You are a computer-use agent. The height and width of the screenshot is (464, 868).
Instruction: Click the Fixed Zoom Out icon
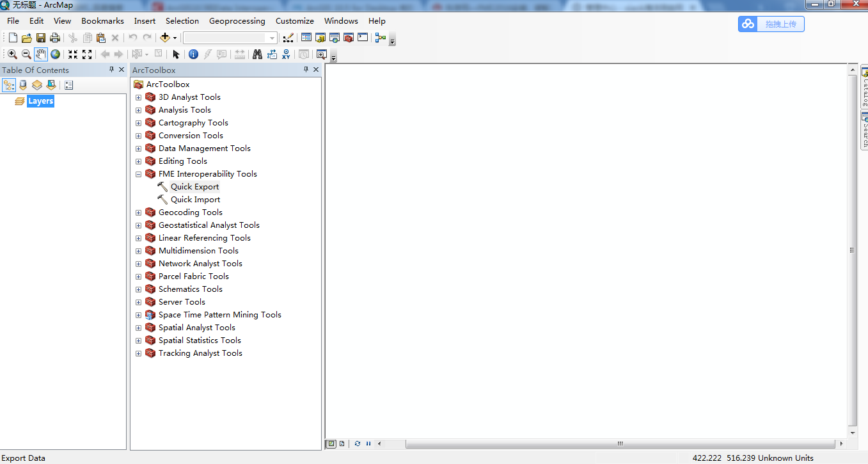point(87,54)
